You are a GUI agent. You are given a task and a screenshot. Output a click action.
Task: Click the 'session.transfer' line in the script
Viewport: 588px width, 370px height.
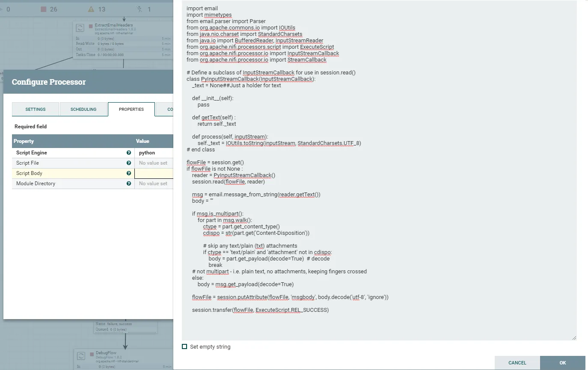[260, 310]
